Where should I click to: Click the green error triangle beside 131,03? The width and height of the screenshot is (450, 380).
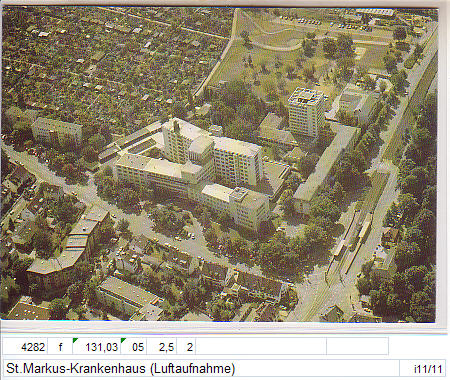75,340
